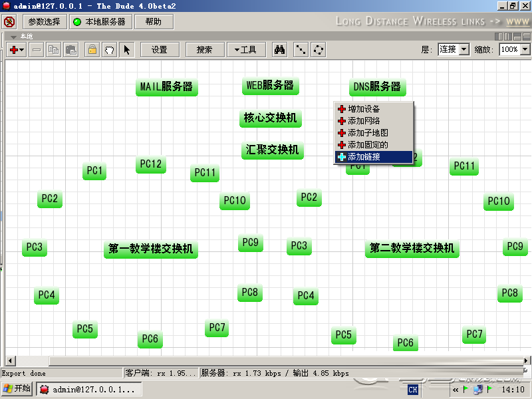
Task: Click the 服务器 rx status entry
Action: 275,374
